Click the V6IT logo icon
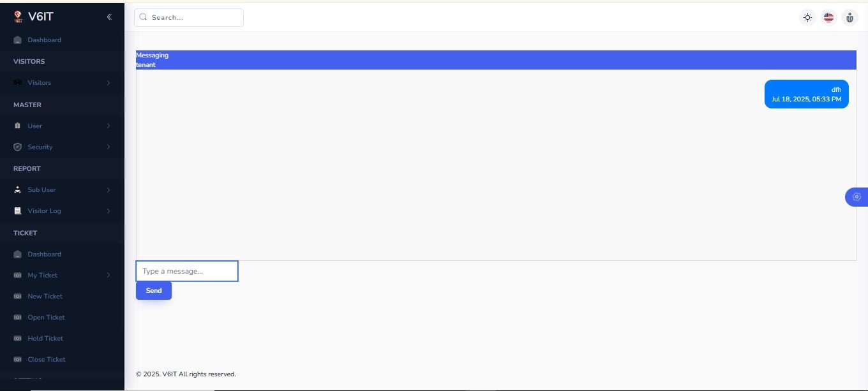The width and height of the screenshot is (868, 391). tap(18, 17)
